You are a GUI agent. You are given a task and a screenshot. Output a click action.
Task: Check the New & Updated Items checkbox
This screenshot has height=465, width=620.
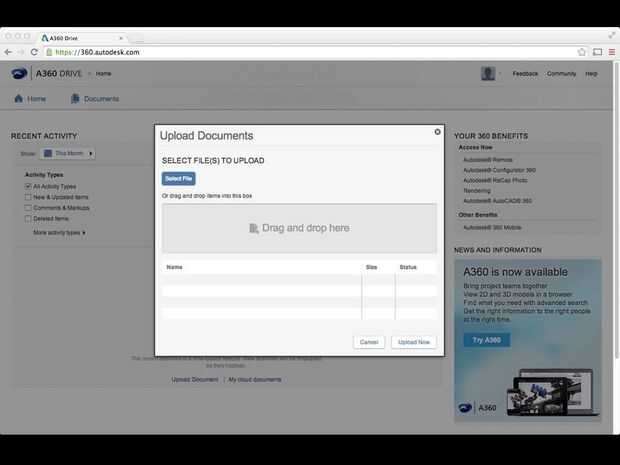click(x=28, y=197)
